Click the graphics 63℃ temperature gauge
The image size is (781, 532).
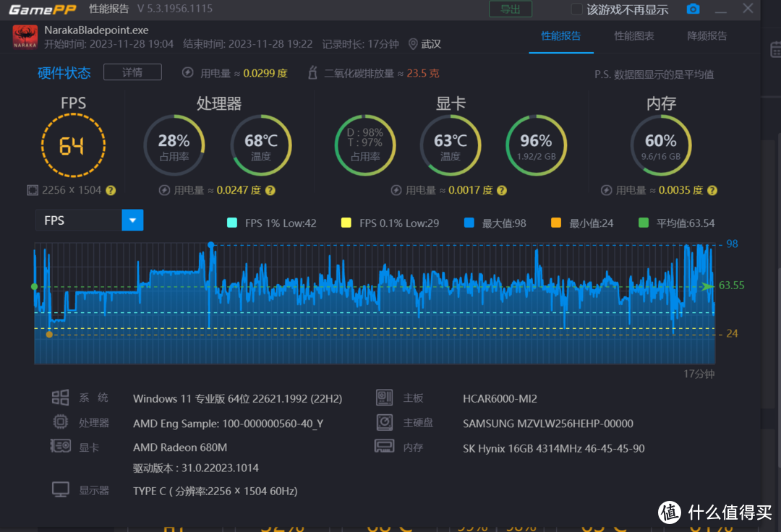[x=451, y=145]
